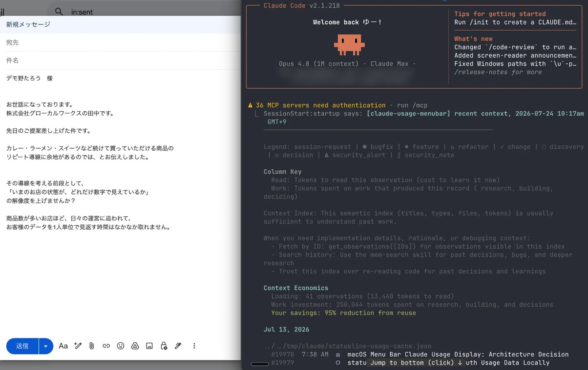Click '/release-notes for more' text in terminal

coord(498,72)
